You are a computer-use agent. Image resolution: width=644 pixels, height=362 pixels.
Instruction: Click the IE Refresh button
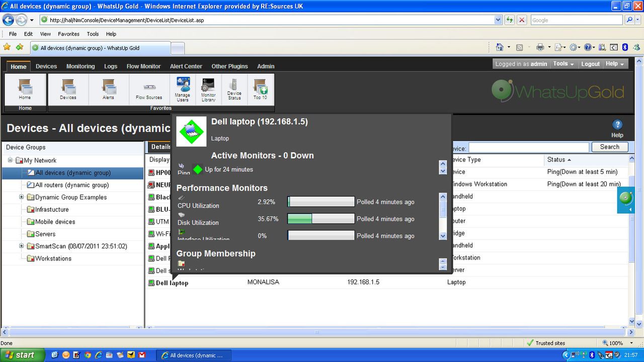point(510,20)
